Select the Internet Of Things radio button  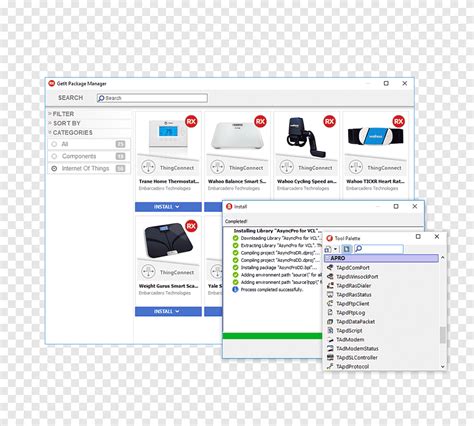coord(54,168)
